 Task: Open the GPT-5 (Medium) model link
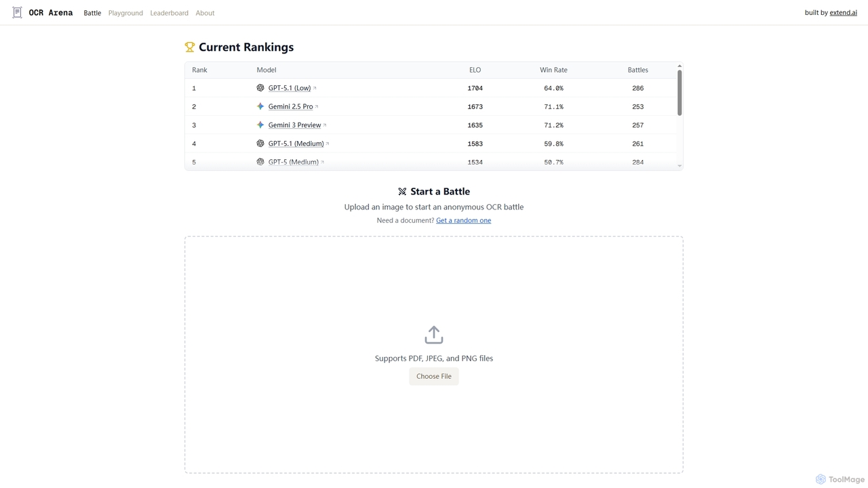coord(293,162)
